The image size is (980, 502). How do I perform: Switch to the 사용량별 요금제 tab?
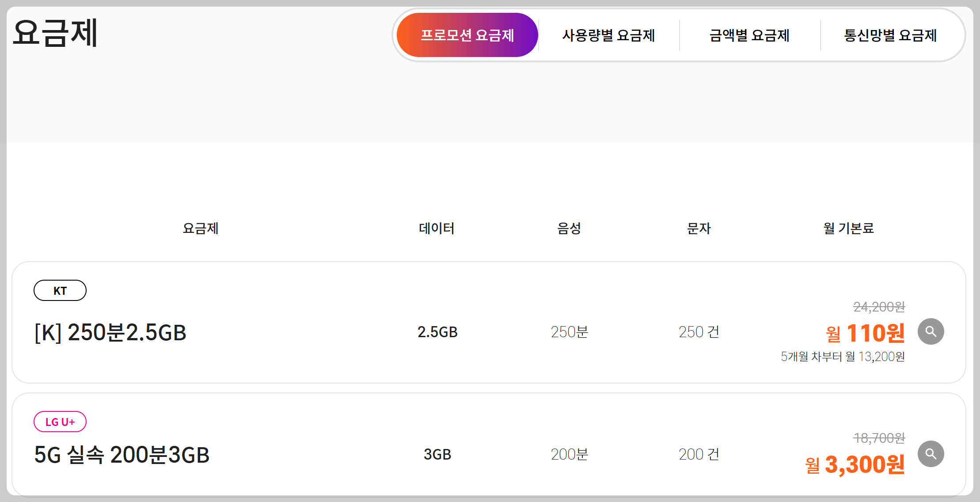point(609,35)
